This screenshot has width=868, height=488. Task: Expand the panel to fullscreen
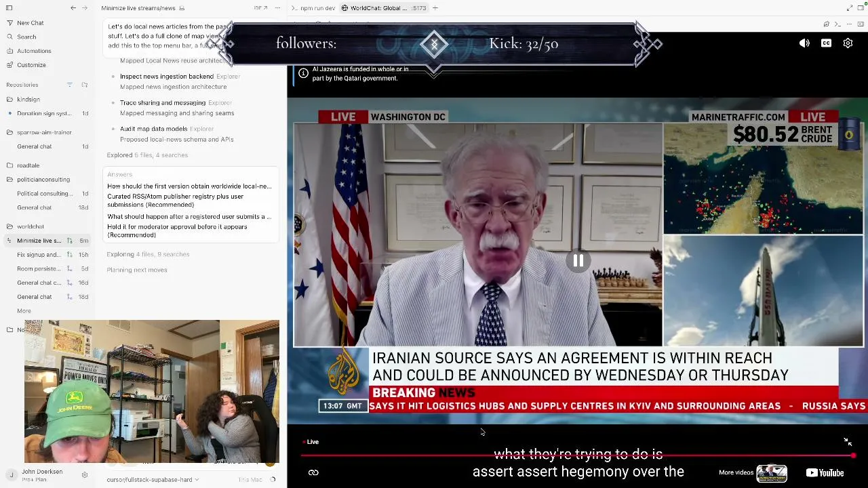[x=850, y=8]
